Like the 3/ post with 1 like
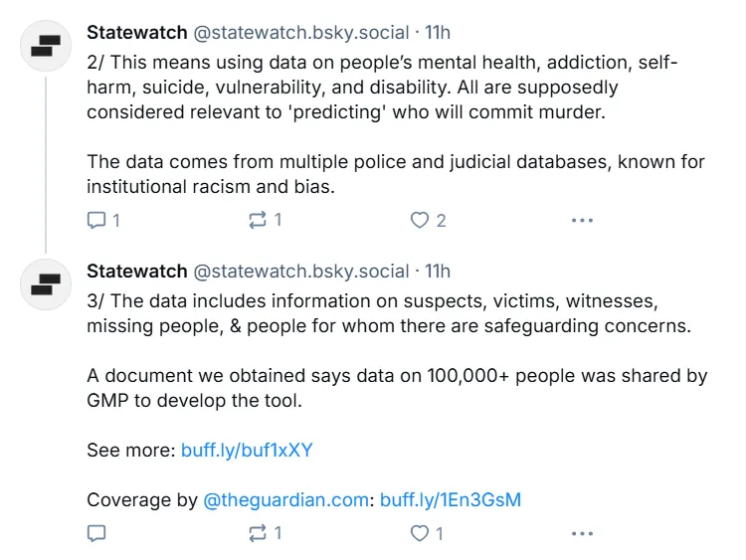The height and width of the screenshot is (560, 746). pyautogui.click(x=420, y=534)
